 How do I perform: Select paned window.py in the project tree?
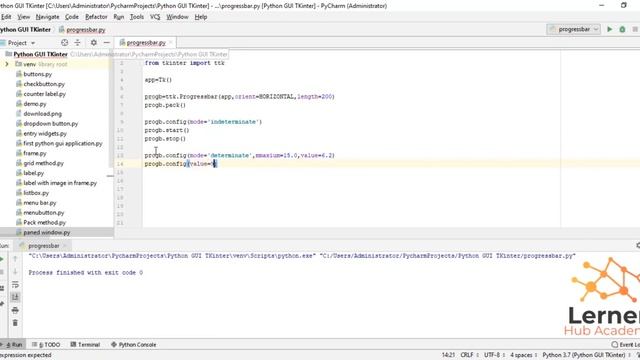[47, 232]
